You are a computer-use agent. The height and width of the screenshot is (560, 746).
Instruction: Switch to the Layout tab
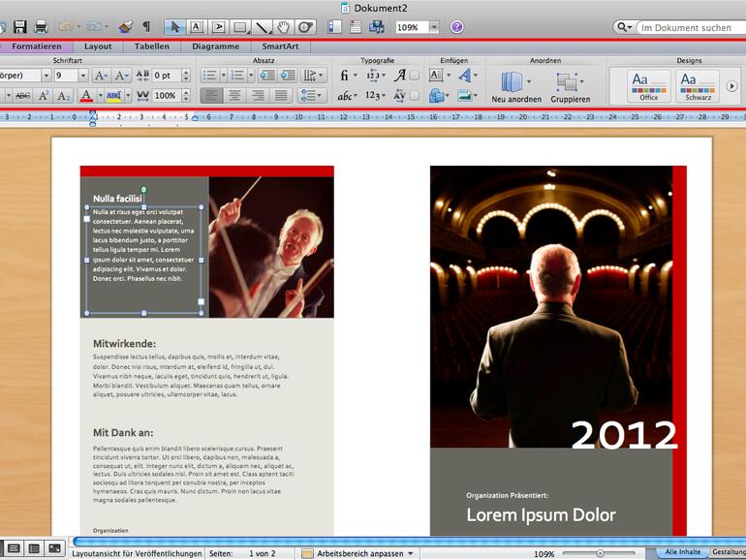(98, 47)
